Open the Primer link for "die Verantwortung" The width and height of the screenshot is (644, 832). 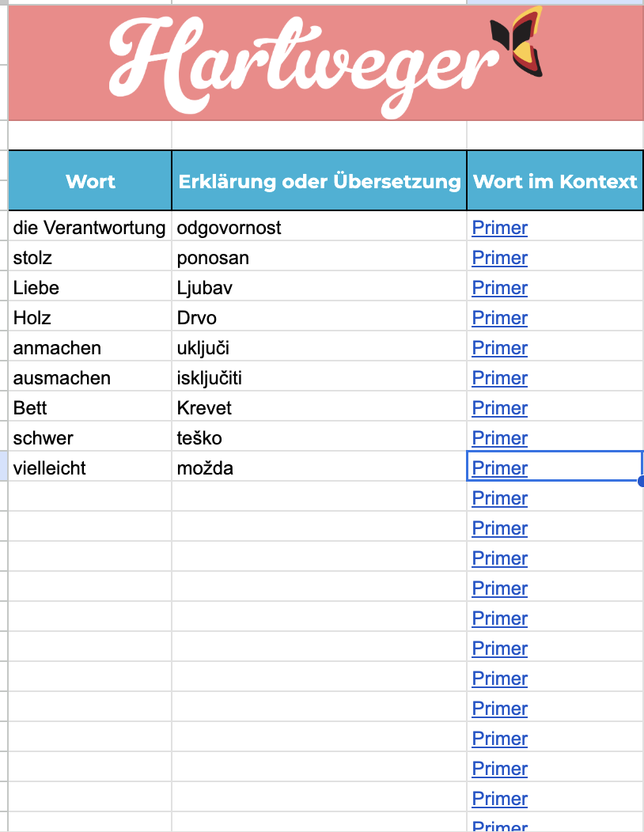[x=499, y=228]
